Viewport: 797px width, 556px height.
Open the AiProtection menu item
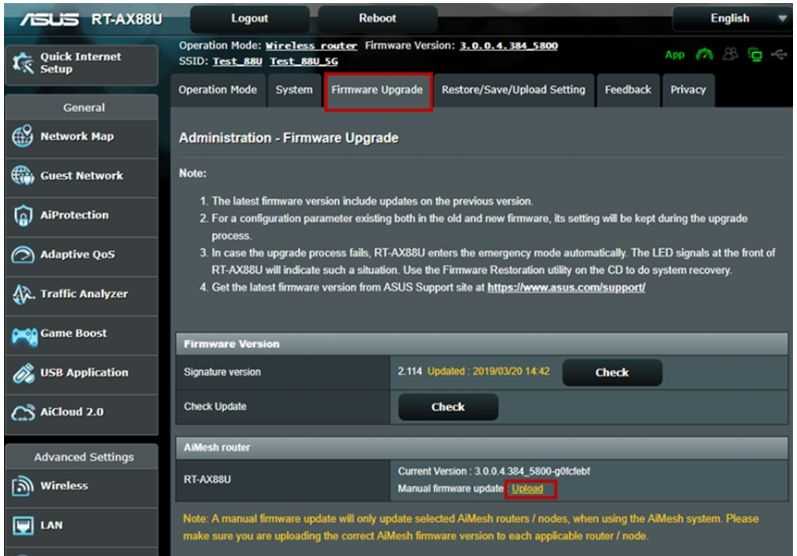coord(81,215)
